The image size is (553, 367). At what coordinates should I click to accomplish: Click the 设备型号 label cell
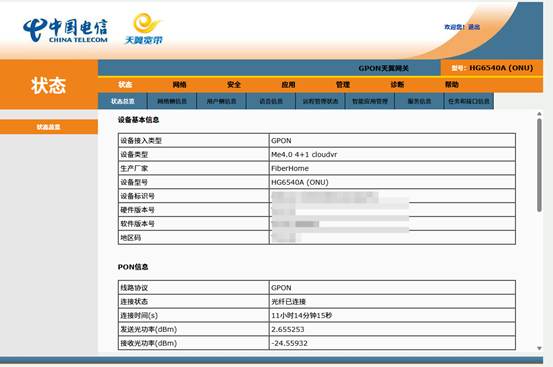coord(194,182)
